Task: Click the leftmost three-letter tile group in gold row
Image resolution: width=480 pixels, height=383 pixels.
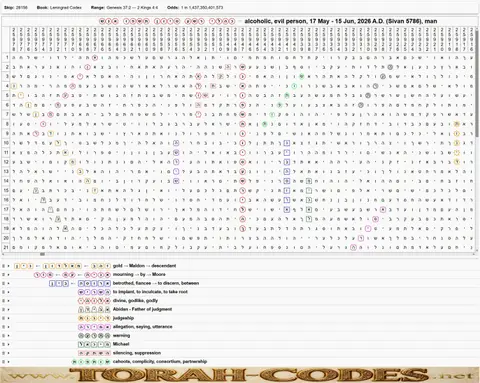Action: coord(24,266)
